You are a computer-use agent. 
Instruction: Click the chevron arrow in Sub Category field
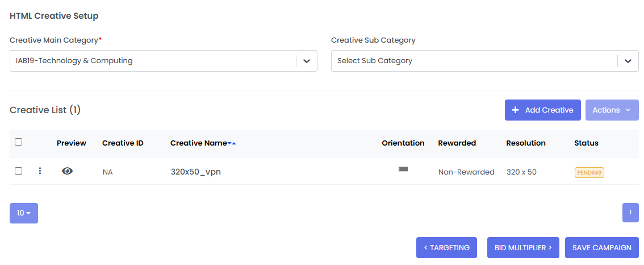tap(628, 61)
